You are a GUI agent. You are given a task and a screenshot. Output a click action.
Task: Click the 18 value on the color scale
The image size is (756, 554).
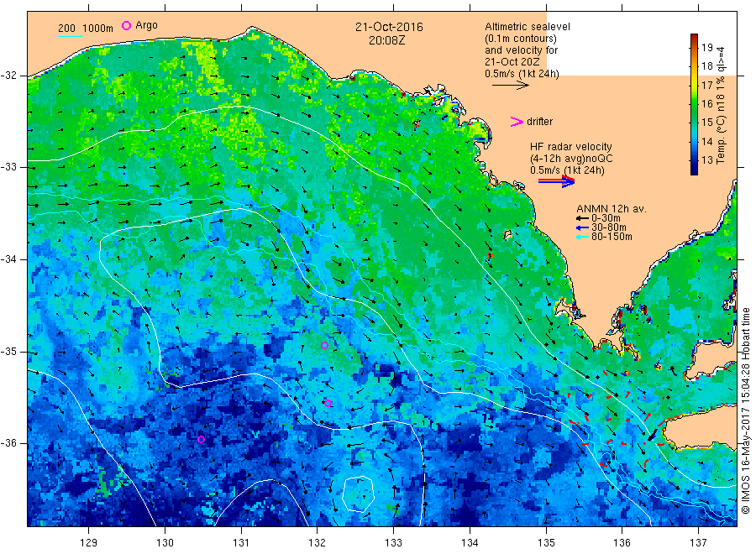coord(706,66)
